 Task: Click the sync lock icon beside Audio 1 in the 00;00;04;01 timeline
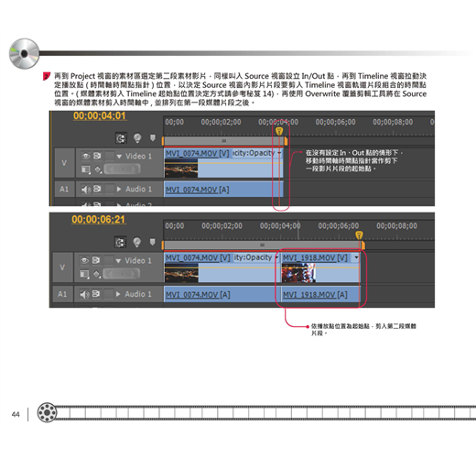(x=97, y=189)
